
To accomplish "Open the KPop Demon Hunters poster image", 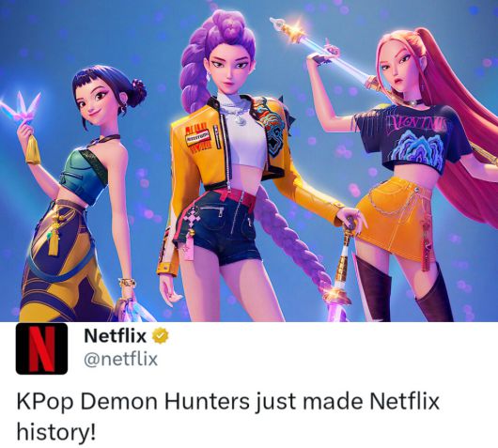I will pyautogui.click(x=249, y=161).
